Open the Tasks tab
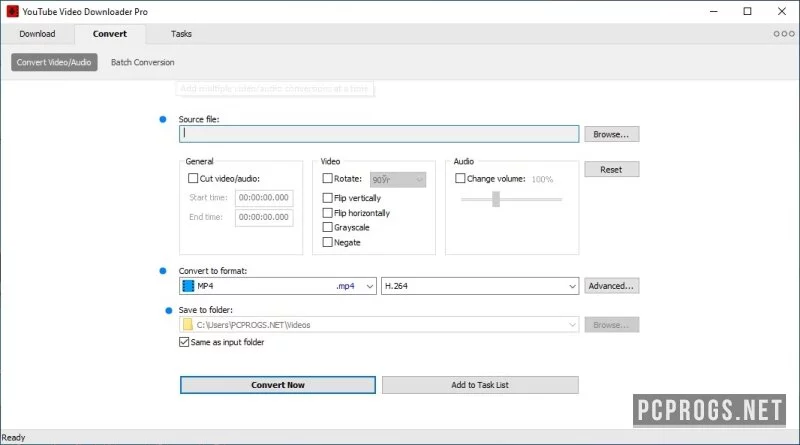The height and width of the screenshot is (445, 800). pyautogui.click(x=181, y=34)
